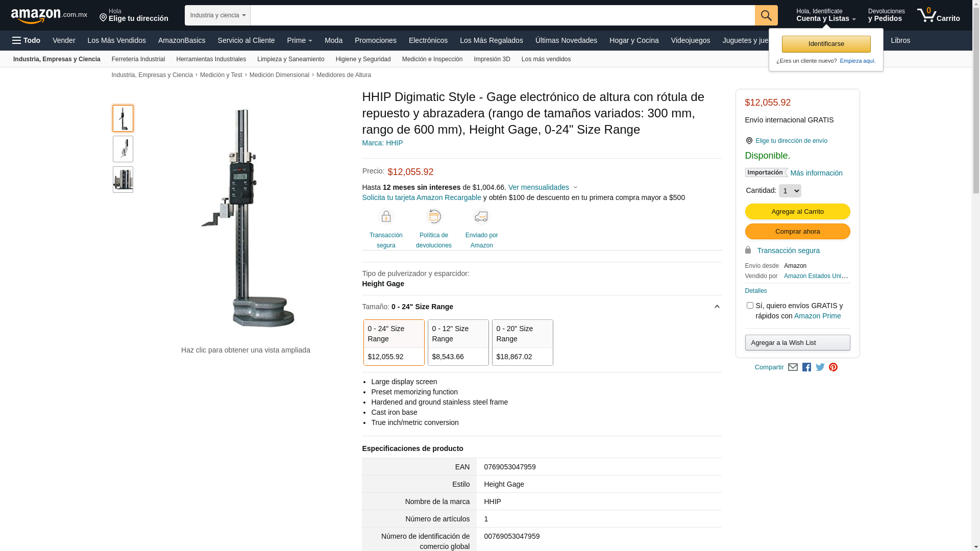
Task: Share product on Facebook icon
Action: coord(806,367)
